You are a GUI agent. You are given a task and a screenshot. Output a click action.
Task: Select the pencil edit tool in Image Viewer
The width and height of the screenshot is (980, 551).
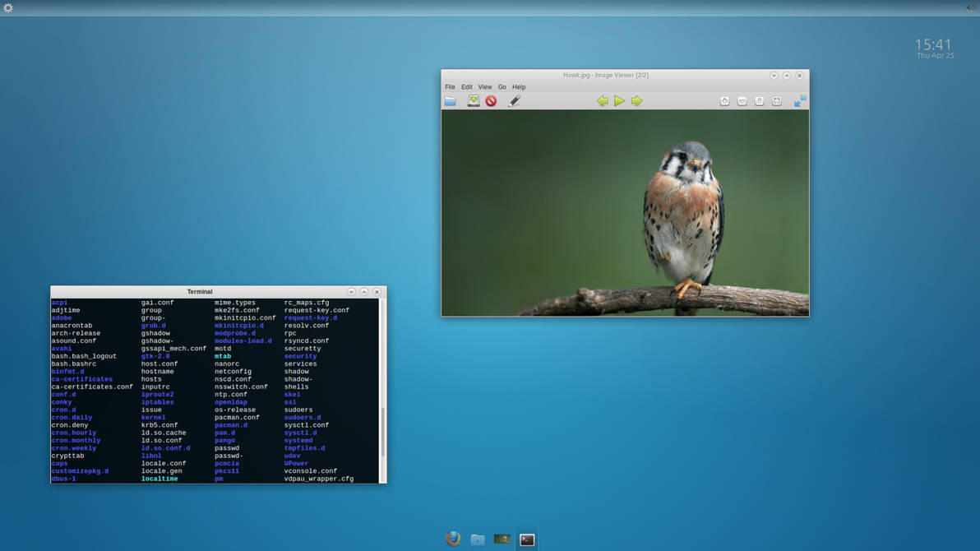(515, 100)
